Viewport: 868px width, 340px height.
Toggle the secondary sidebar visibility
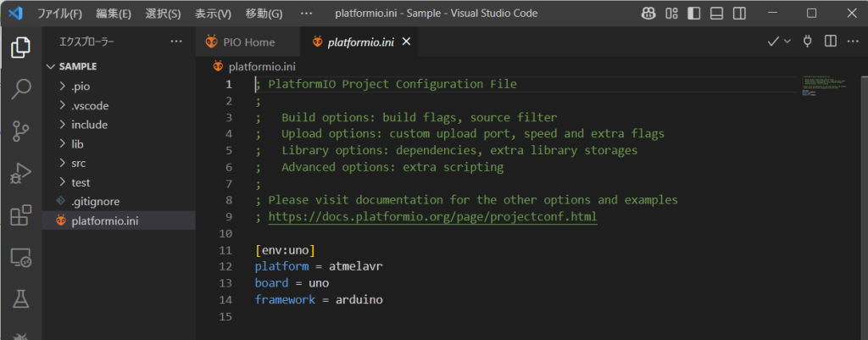(x=740, y=14)
